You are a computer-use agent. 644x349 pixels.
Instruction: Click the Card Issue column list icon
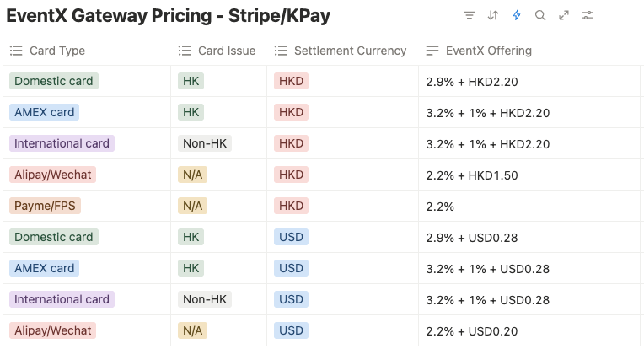(185, 51)
